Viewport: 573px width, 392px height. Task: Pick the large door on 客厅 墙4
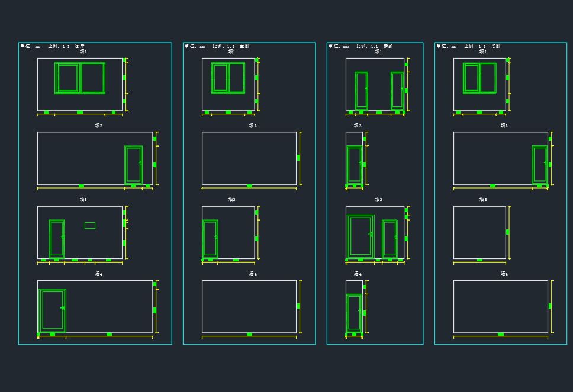(53, 310)
